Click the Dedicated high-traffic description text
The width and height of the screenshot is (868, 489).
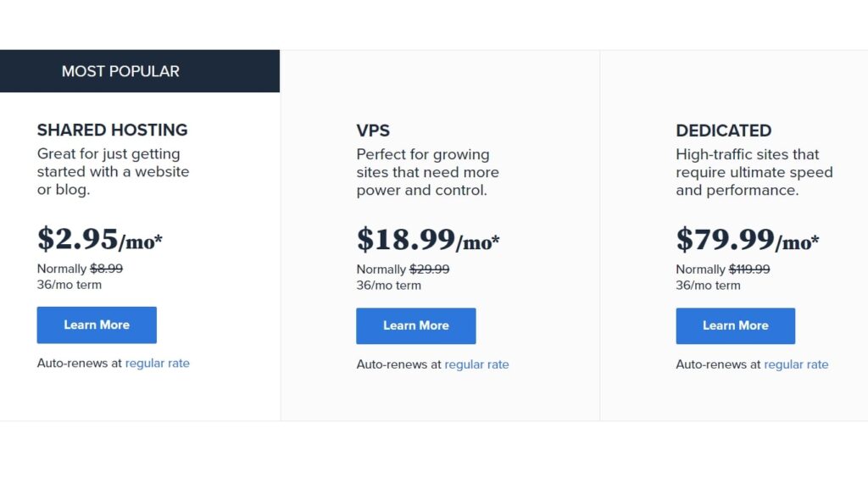coord(754,172)
